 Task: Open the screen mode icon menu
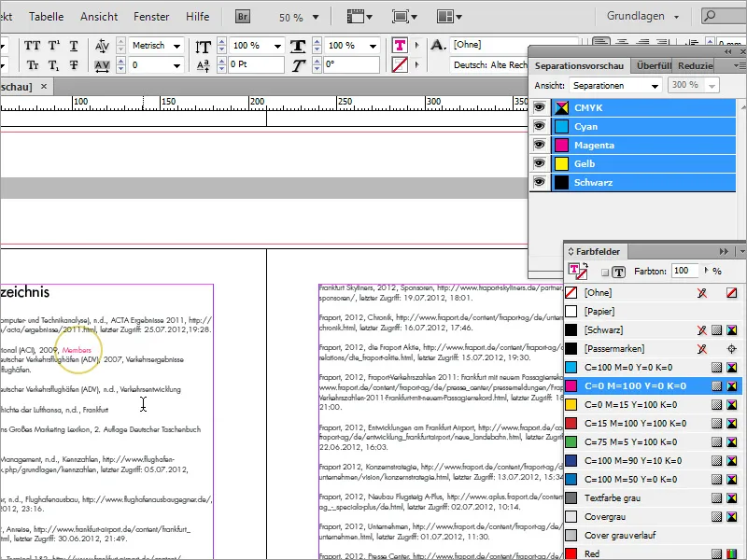click(x=404, y=17)
